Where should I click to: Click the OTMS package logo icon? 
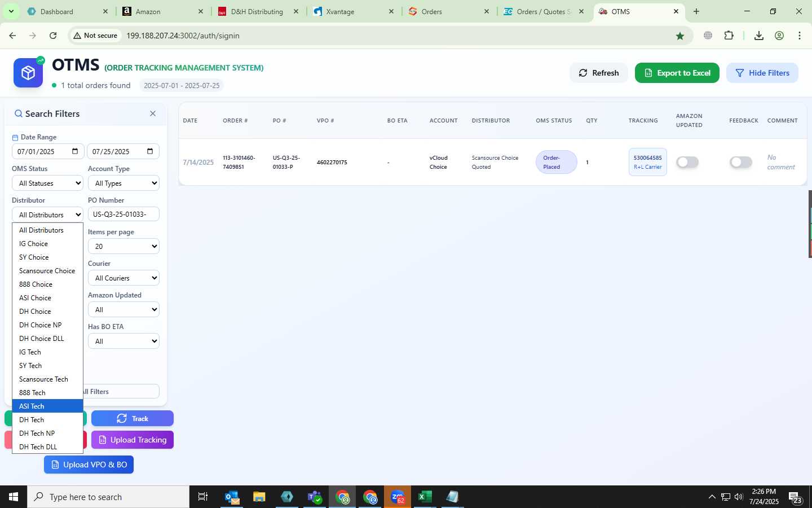tap(28, 73)
